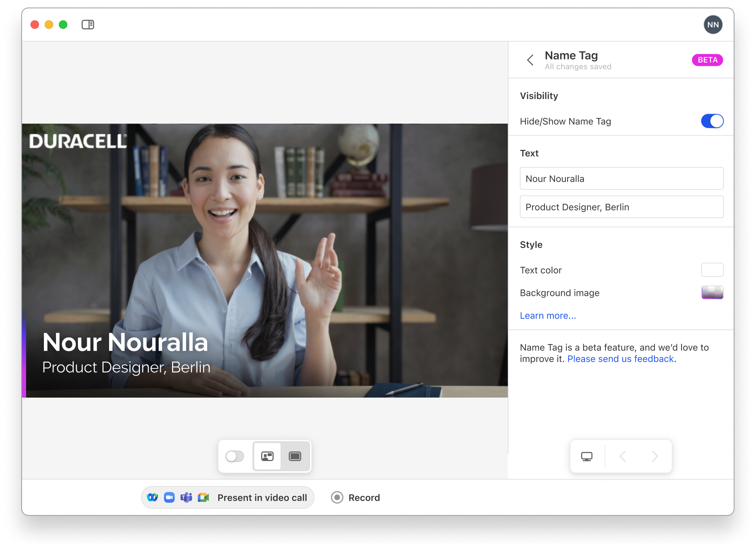This screenshot has height=544, width=756.
Task: Toggle the sidebar panel icon
Action: pos(87,24)
